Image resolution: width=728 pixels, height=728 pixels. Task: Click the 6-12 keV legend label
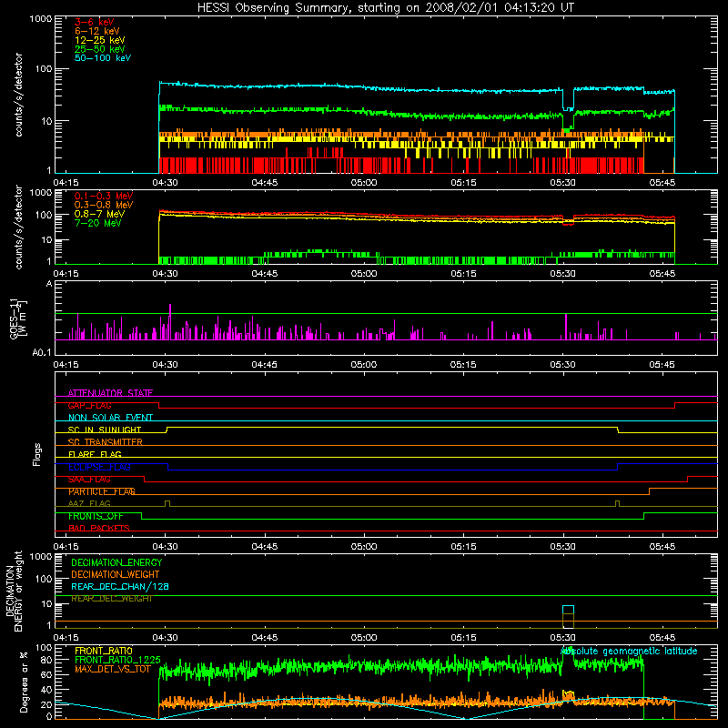(x=97, y=31)
